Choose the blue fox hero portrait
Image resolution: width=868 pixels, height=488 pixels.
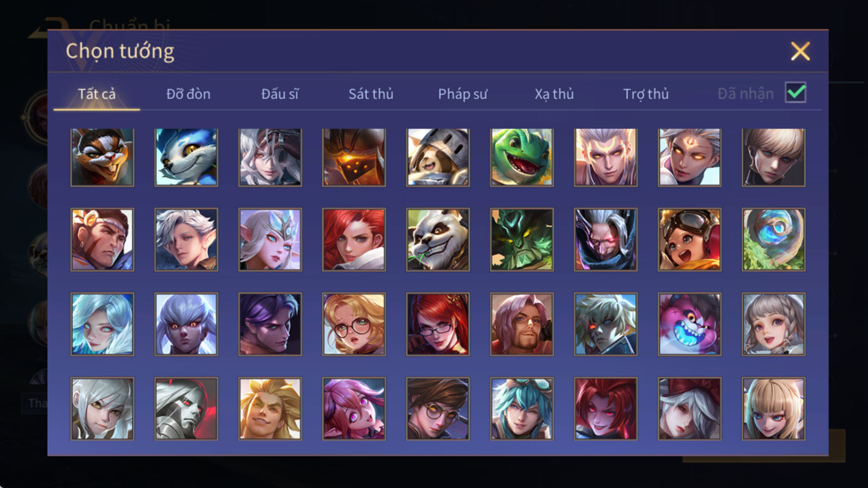(186, 157)
